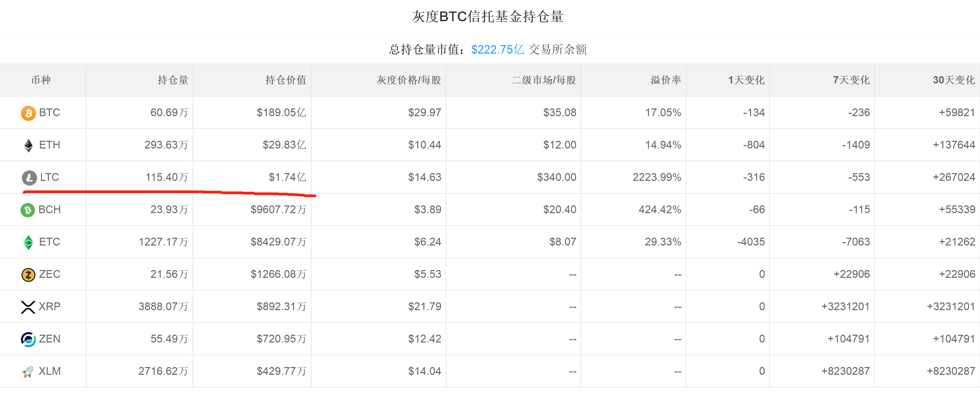Viewport: 980px width, 394px height.
Task: Click the BTC coin icon
Action: coord(28,113)
